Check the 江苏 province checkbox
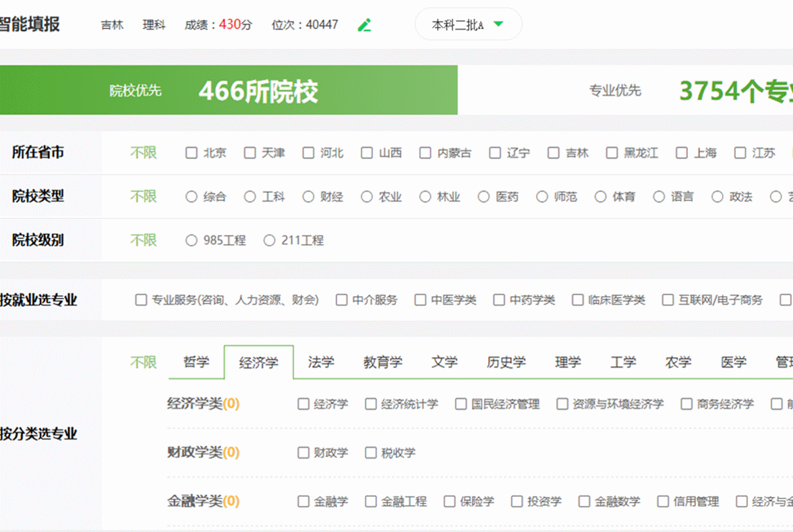 coord(740,152)
